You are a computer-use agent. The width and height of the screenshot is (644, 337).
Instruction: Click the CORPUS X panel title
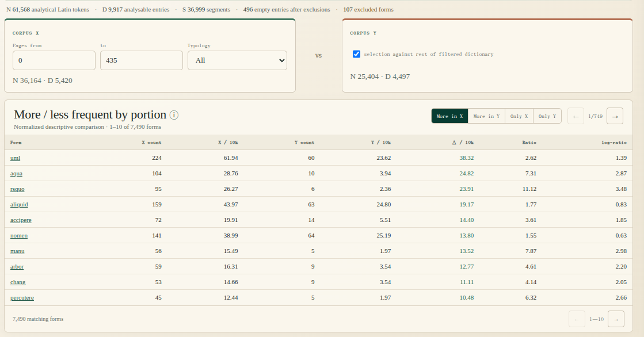click(26, 33)
